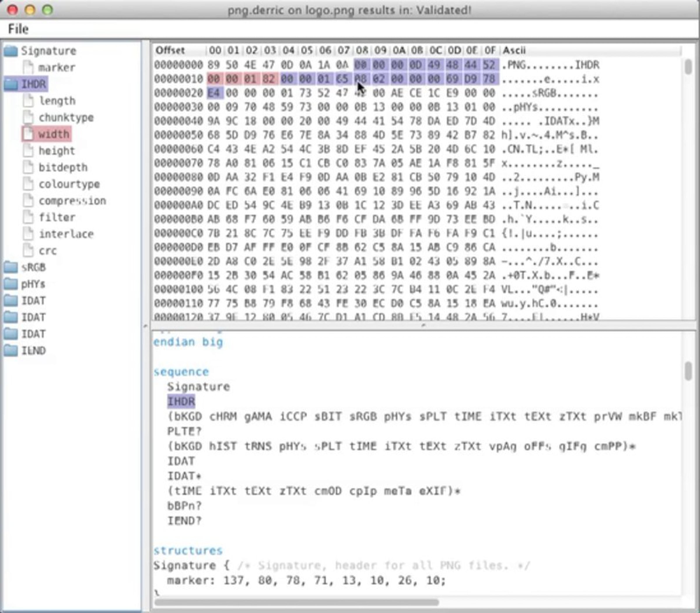
Task: Select the marker tree item
Action: (x=57, y=67)
